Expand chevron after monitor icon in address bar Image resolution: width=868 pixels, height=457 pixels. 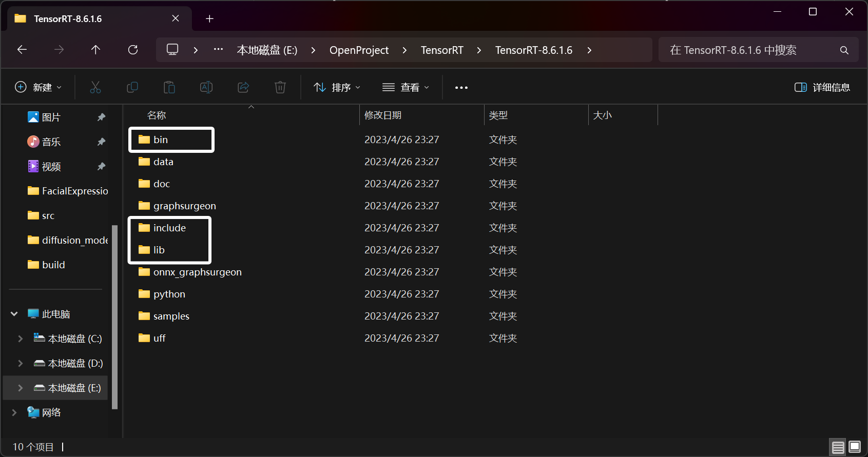[x=196, y=50]
